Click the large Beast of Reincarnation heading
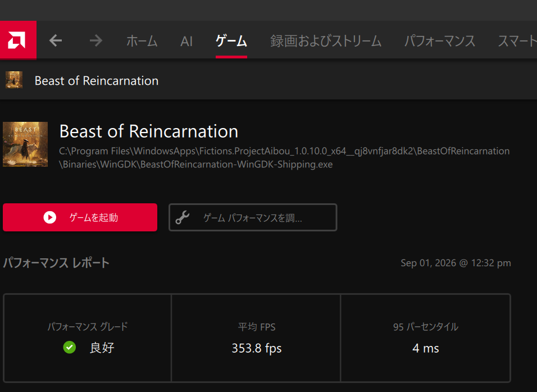 [x=149, y=131]
